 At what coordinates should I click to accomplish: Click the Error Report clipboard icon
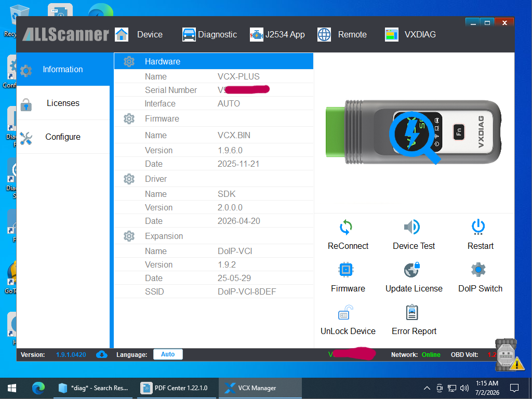[412, 312]
